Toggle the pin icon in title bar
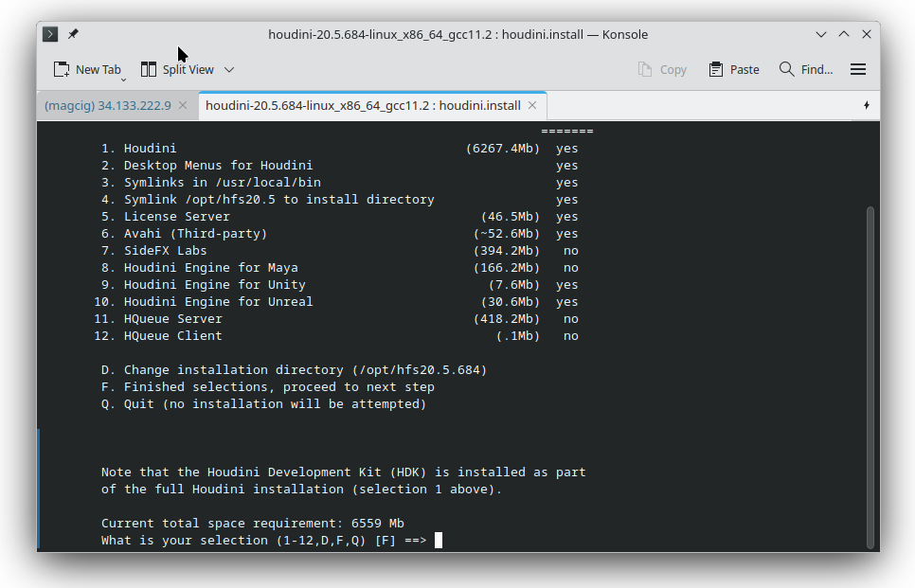Image resolution: width=915 pixels, height=588 pixels. click(x=73, y=34)
